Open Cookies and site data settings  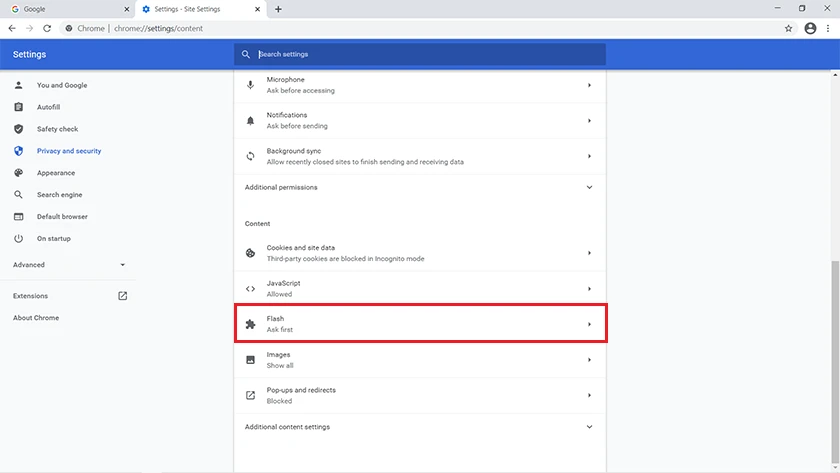coord(420,253)
